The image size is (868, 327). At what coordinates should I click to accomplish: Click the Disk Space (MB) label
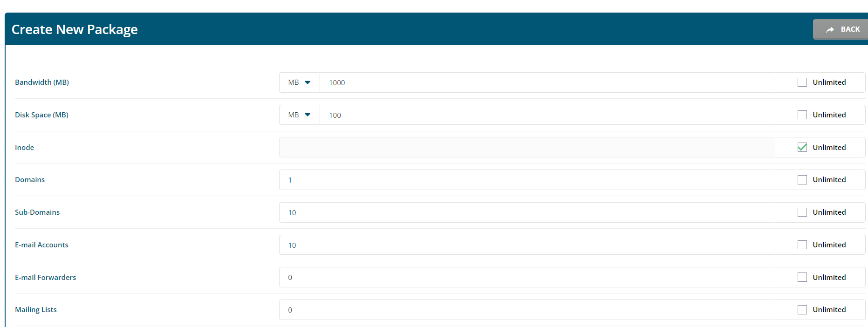(41, 115)
